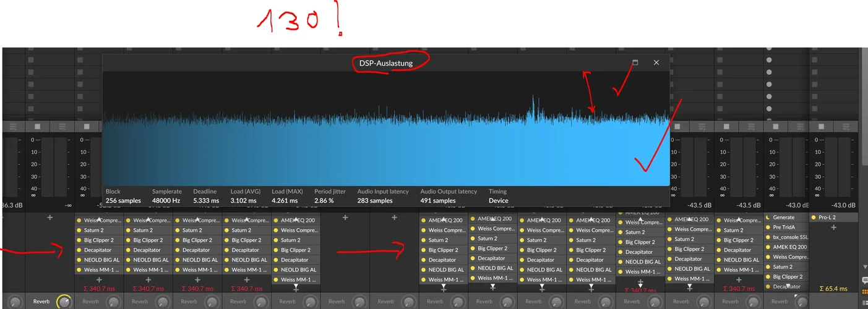This screenshot has width=868, height=309.
Task: Toggle Saturn 2 dot in Pre TridA channel
Action: tap(768, 267)
